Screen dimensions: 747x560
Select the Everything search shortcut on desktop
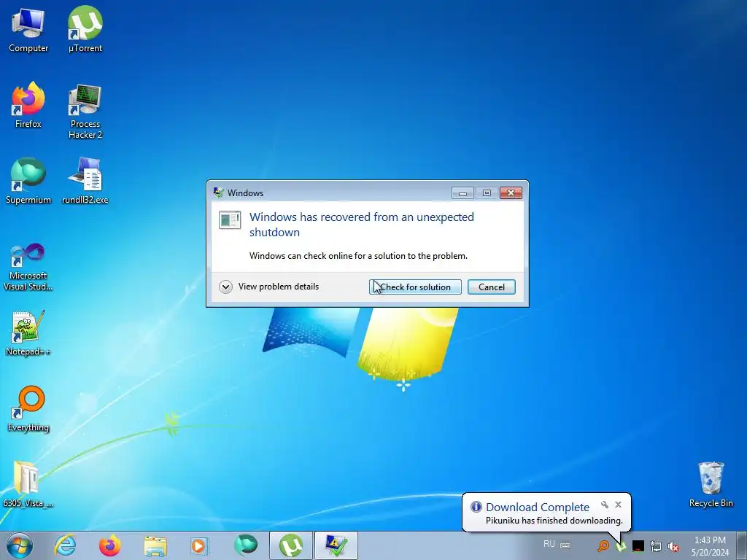[28, 409]
